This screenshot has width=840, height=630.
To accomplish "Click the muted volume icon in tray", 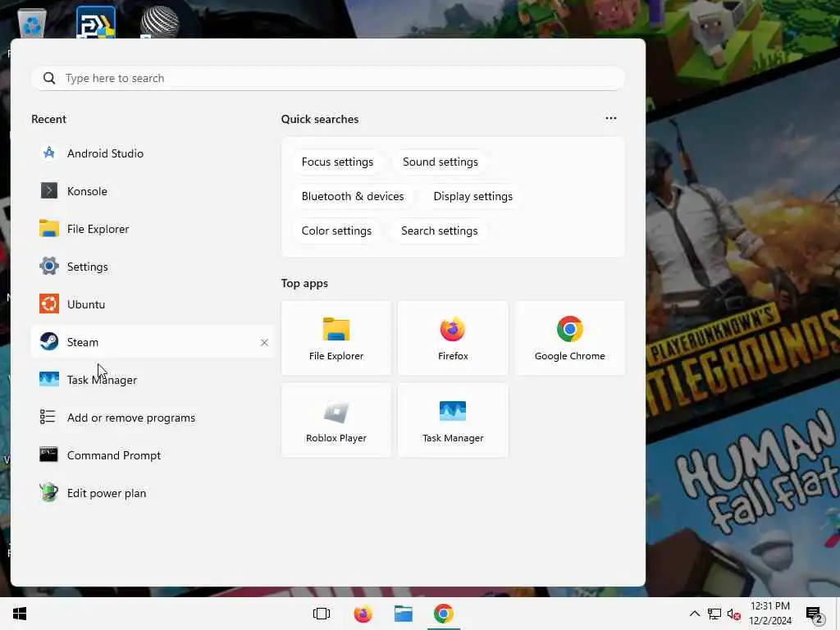I will tap(733, 614).
